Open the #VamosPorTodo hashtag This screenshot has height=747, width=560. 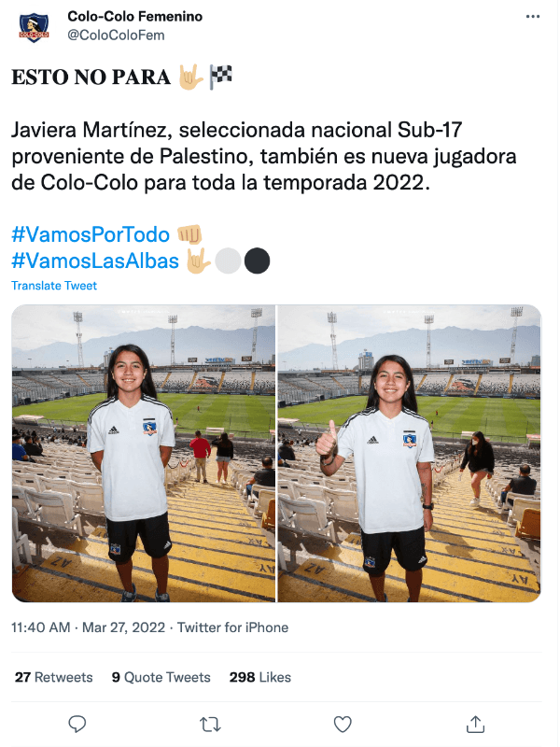(x=91, y=235)
